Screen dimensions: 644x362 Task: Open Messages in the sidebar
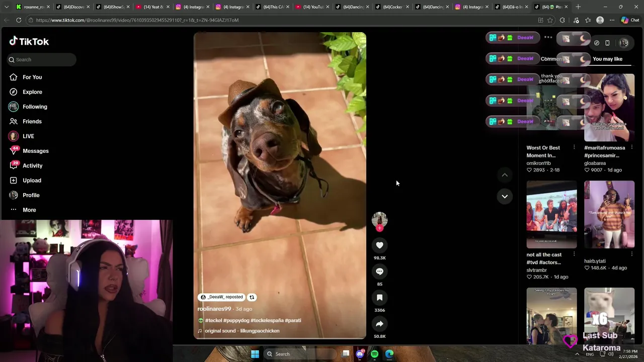29,151
